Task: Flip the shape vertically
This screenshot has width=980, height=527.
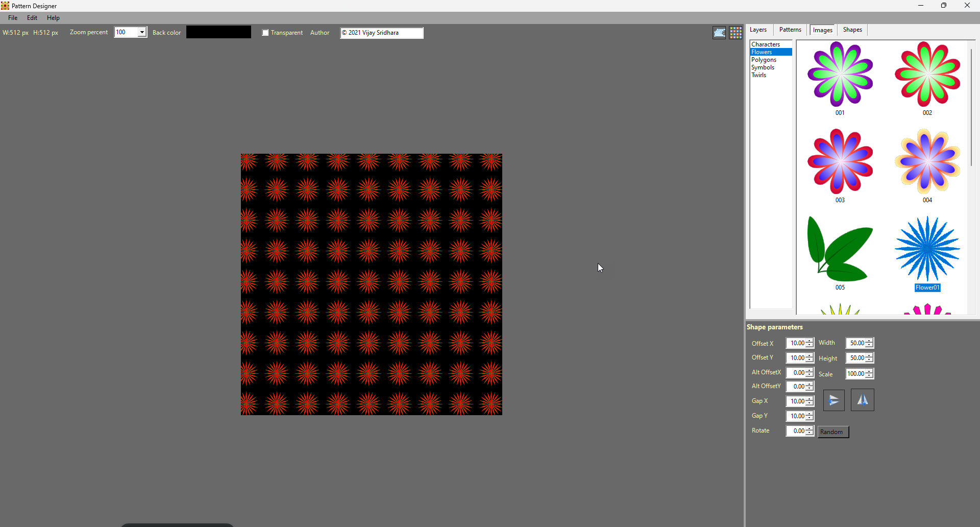Action: pyautogui.click(x=834, y=400)
